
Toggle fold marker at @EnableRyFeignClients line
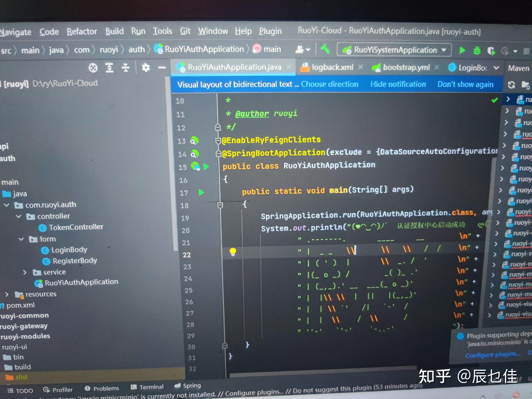(218, 141)
